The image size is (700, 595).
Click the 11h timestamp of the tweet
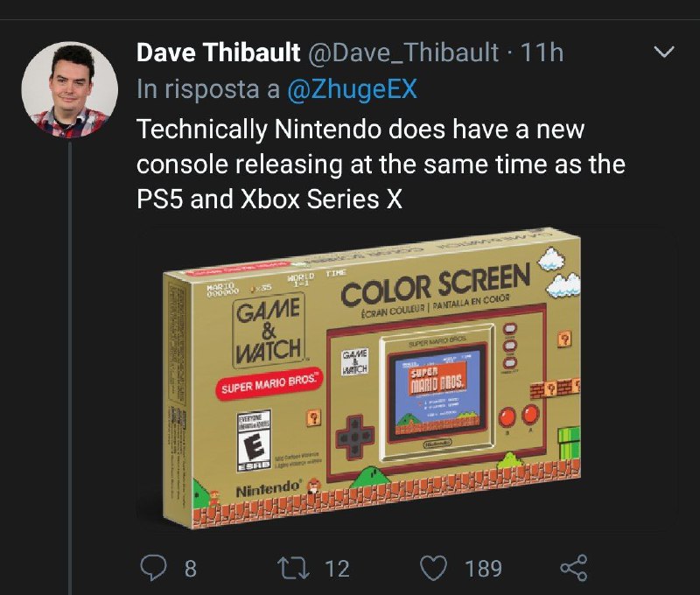point(542,54)
